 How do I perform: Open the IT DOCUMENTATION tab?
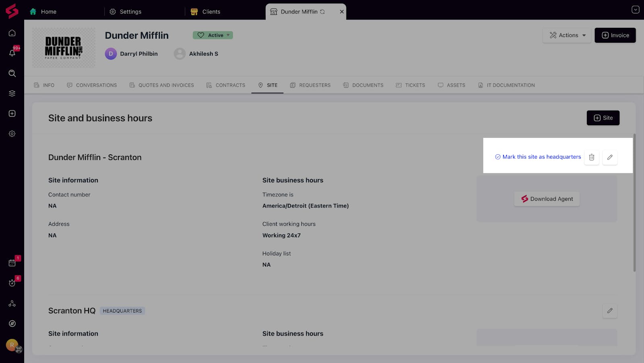pyautogui.click(x=506, y=85)
